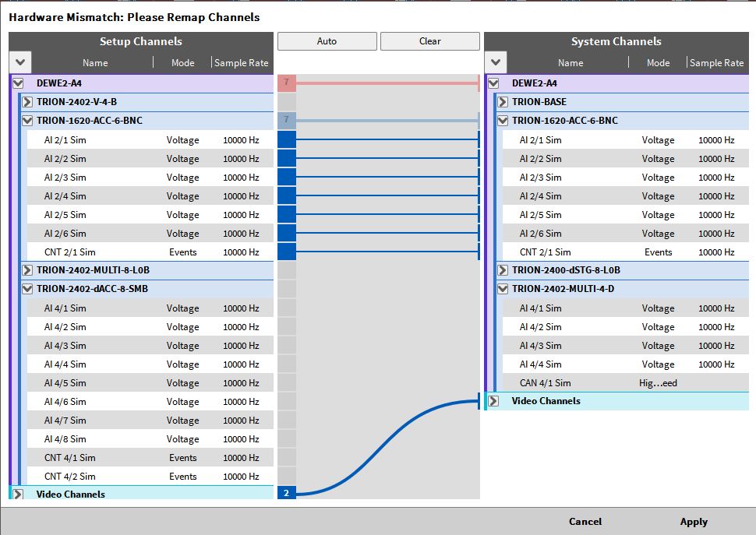Collapse TRION-2402-MULTI-4-D in System Channels
The width and height of the screenshot is (756, 535).
(x=503, y=289)
